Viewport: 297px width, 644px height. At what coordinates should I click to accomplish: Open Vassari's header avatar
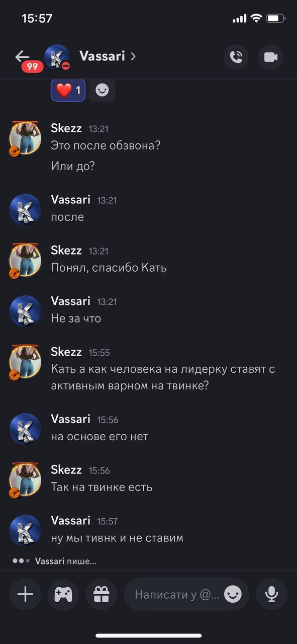pos(57,57)
